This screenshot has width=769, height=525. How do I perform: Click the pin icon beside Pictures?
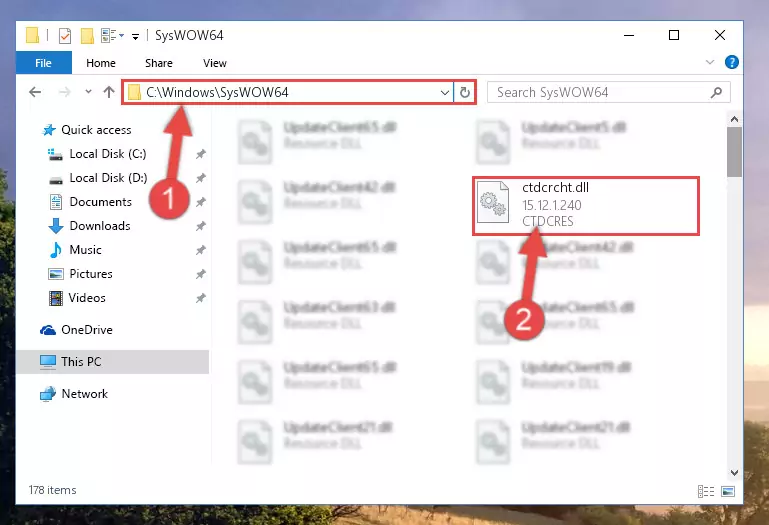tap(201, 274)
